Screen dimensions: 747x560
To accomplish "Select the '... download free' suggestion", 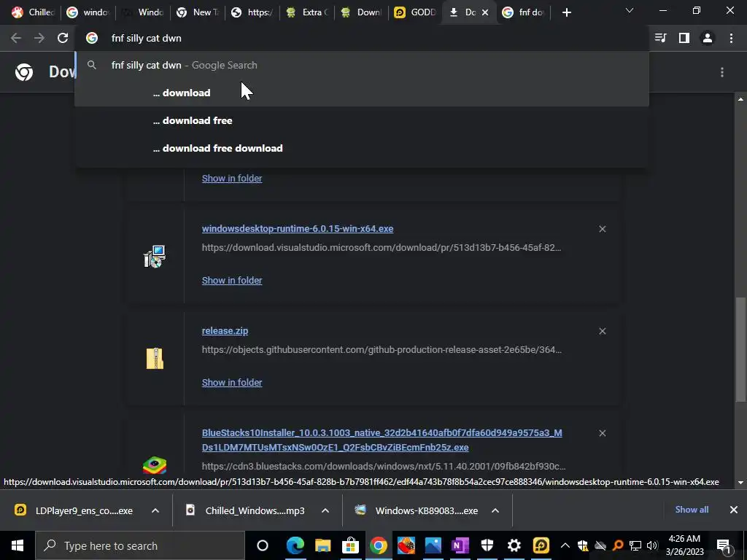I will (x=362, y=120).
